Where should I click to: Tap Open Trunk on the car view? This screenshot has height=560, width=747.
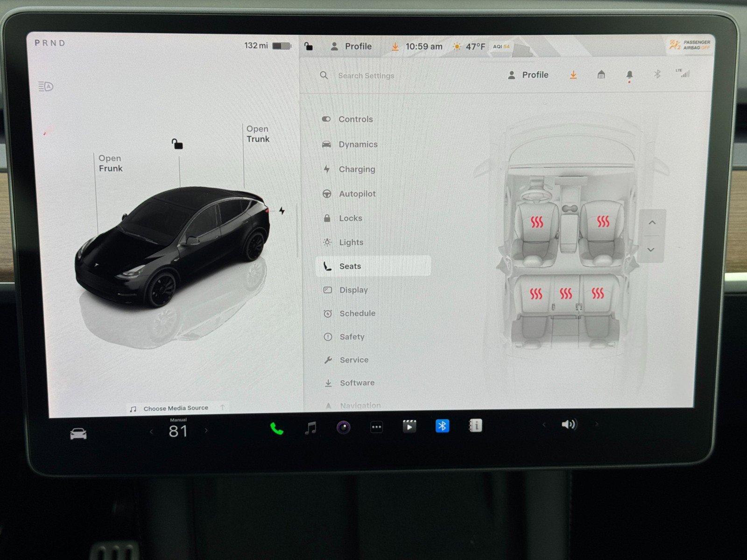coord(258,134)
